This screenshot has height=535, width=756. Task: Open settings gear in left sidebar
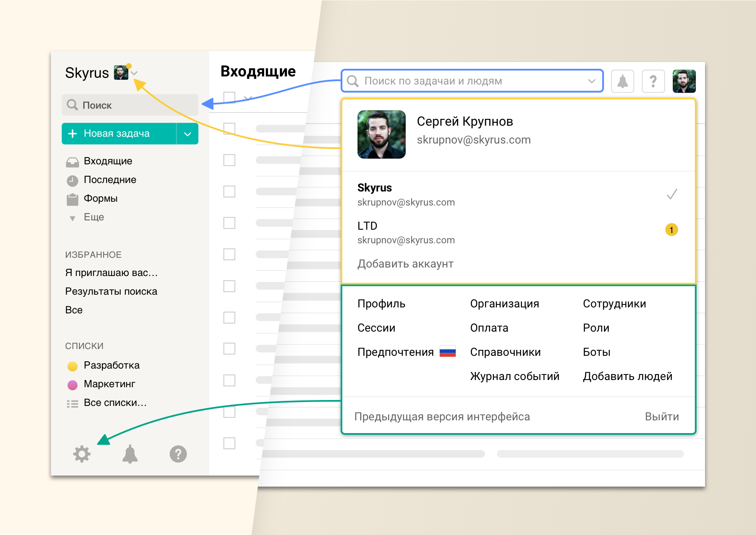click(82, 454)
